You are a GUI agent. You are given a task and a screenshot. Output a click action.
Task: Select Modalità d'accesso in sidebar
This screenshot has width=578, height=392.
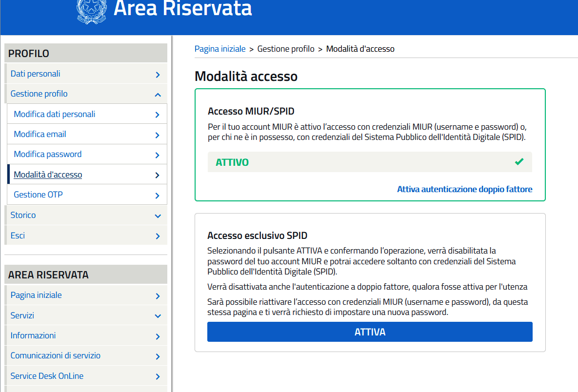(x=48, y=175)
